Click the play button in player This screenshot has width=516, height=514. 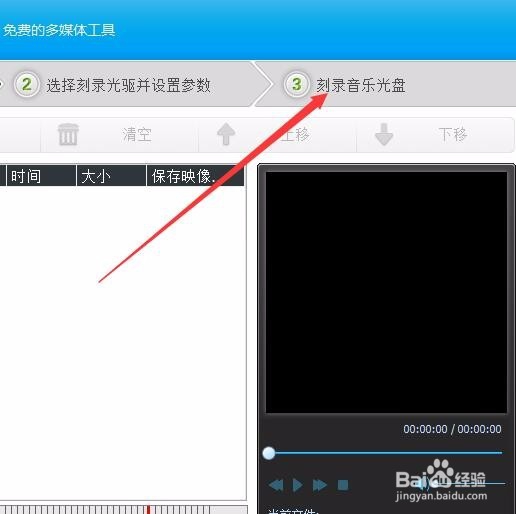pos(297,485)
